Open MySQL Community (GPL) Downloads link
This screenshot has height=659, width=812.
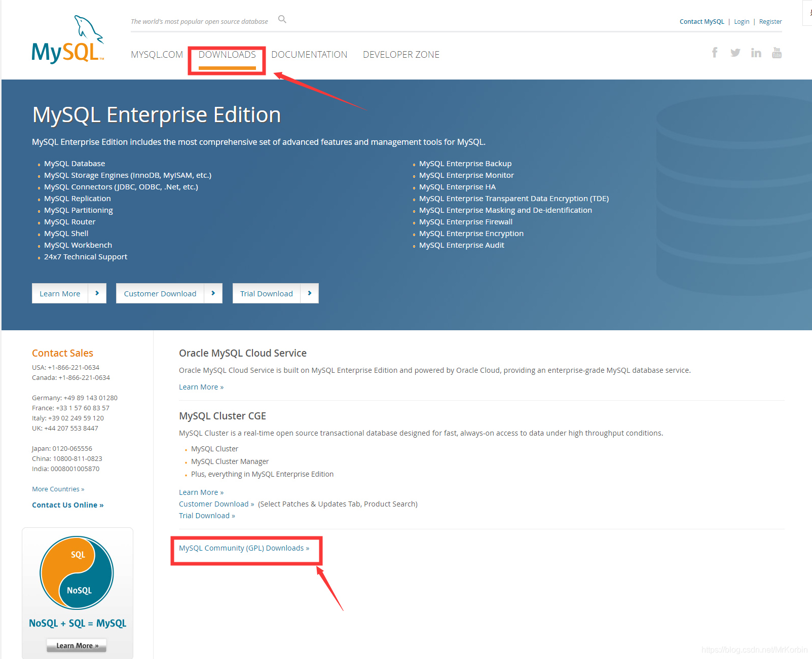[244, 548]
